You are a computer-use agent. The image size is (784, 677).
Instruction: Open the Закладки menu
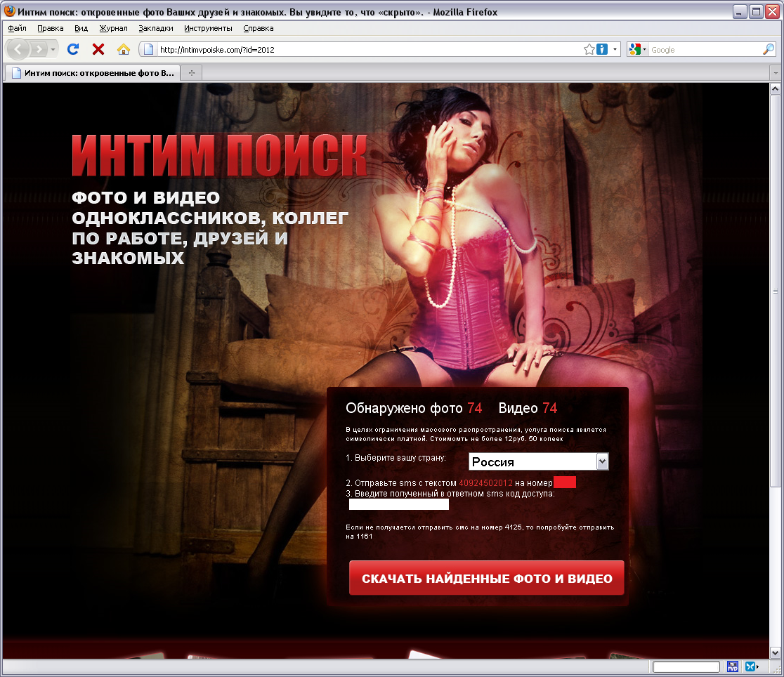[x=156, y=28]
